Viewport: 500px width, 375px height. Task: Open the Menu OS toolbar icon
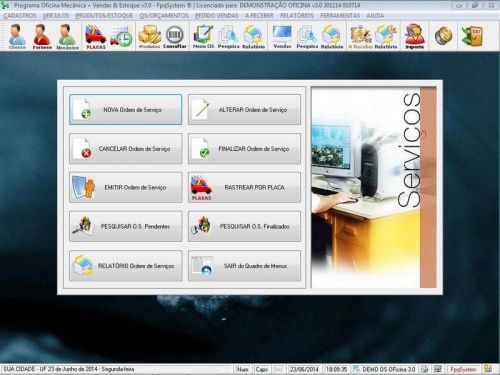[203, 36]
